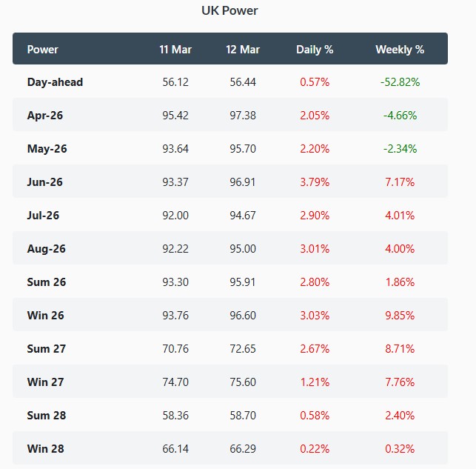Click the Weekly % column header

tap(400, 50)
